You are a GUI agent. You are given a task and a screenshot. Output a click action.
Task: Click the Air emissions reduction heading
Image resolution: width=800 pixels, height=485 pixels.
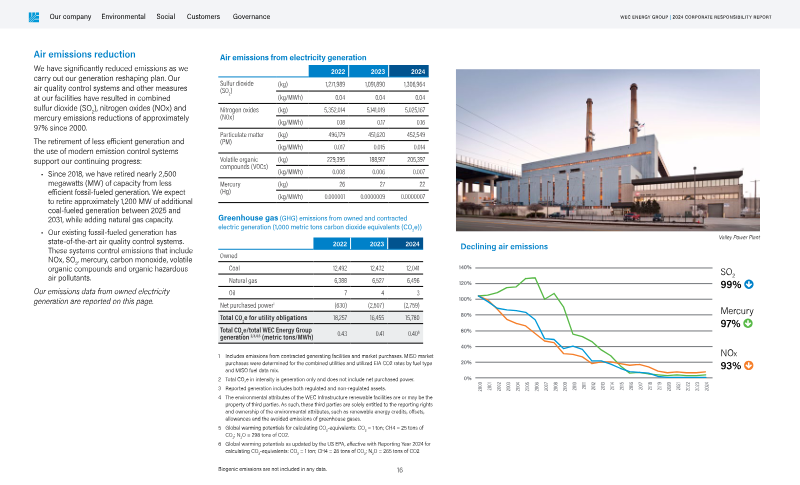pos(85,54)
